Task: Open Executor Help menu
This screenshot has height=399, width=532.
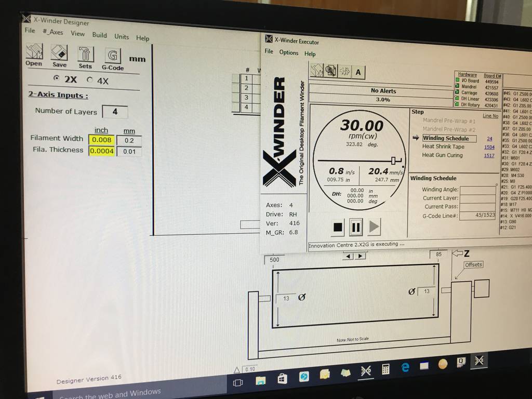Action: 310,54
